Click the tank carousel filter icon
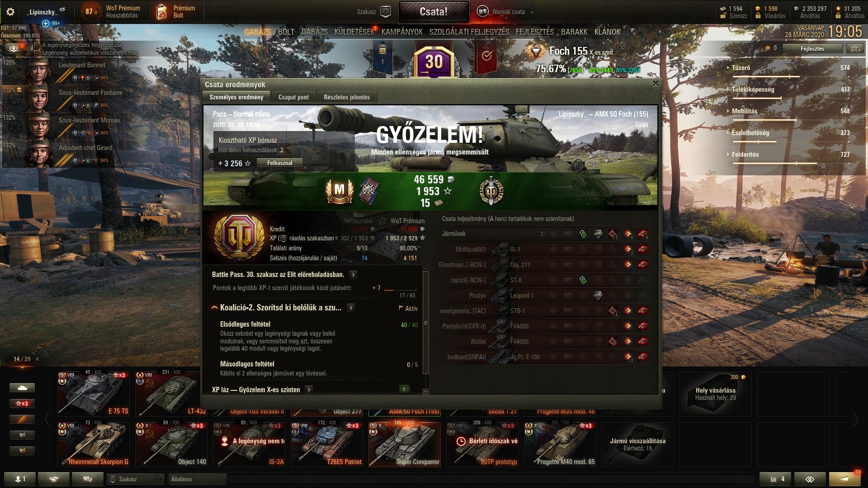The width and height of the screenshot is (868, 488). (22, 388)
